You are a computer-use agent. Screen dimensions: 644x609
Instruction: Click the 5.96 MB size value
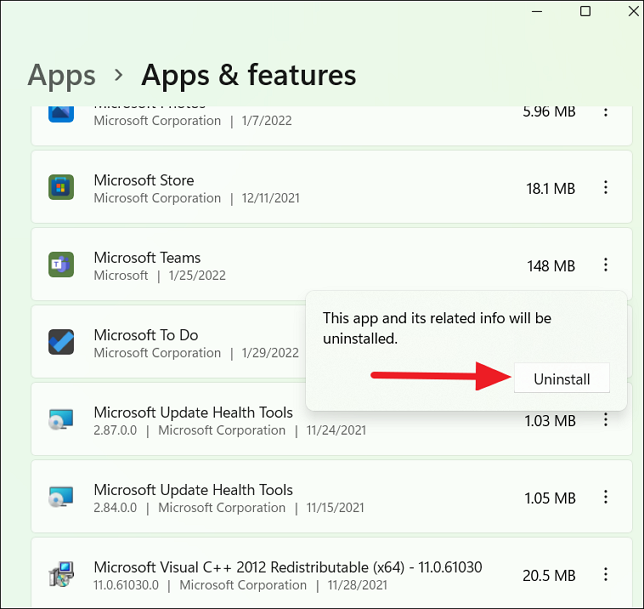549,111
